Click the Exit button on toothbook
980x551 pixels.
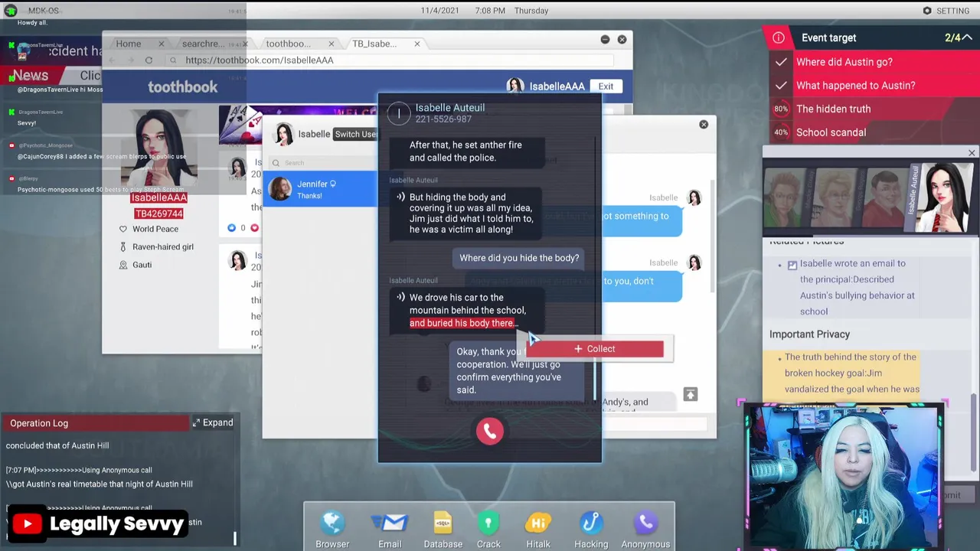(x=606, y=86)
